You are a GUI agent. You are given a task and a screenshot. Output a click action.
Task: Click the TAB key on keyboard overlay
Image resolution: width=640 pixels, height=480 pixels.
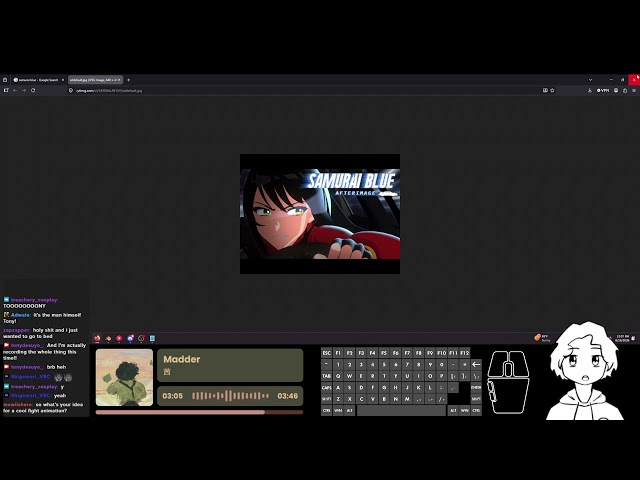[x=327, y=376]
